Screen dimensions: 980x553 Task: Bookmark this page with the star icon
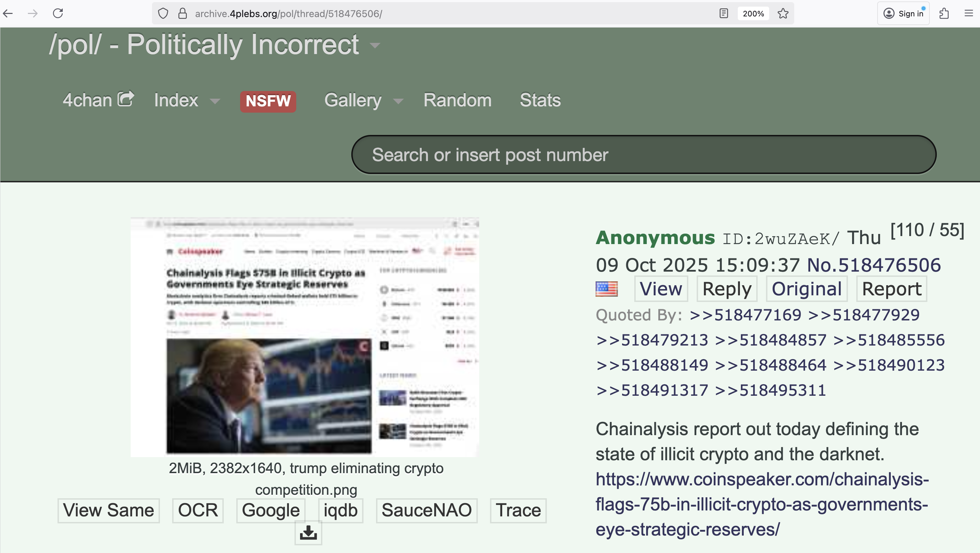(x=783, y=14)
